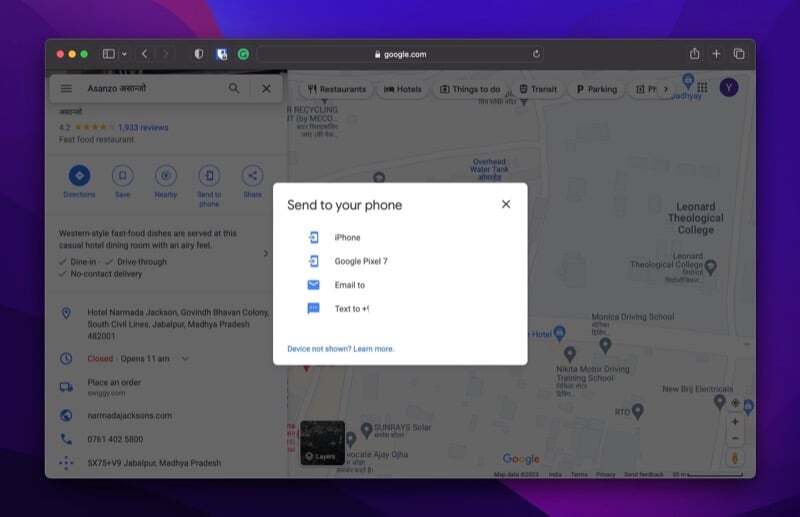Open the 1,933 reviews link
The width and height of the screenshot is (800, 517).
(x=143, y=128)
